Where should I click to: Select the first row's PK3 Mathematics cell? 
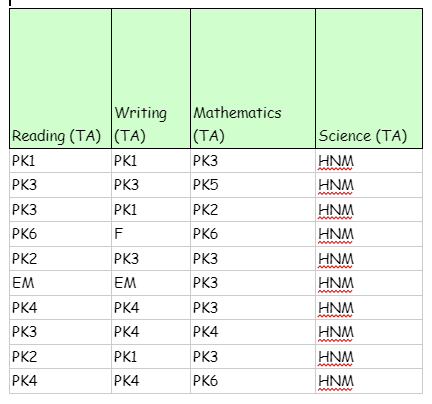click(x=253, y=161)
